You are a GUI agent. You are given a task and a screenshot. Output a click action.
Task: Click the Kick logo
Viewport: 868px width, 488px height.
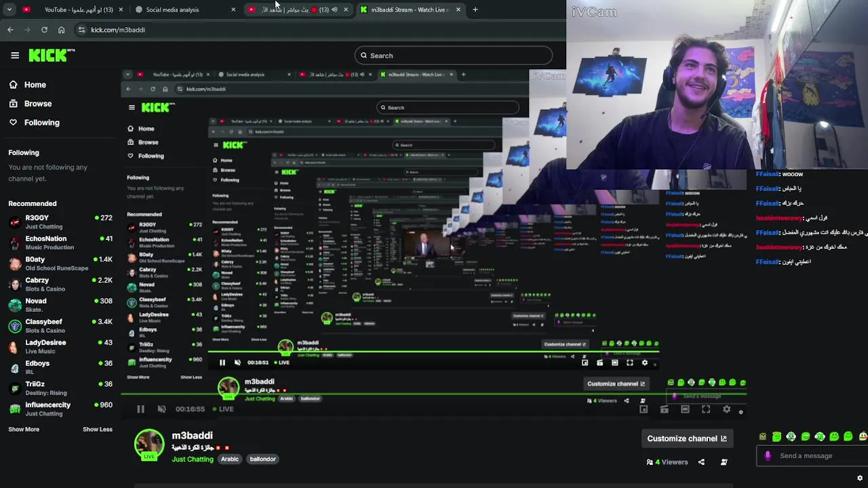pyautogui.click(x=51, y=55)
